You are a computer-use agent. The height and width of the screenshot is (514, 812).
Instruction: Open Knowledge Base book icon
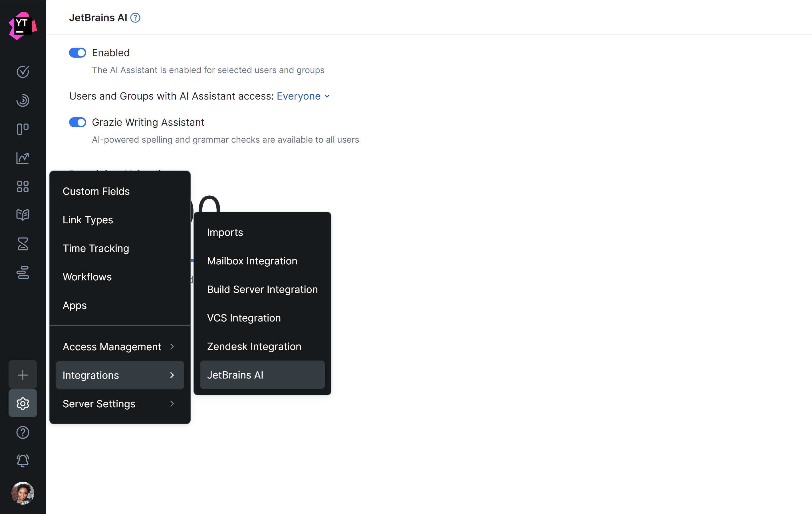pyautogui.click(x=23, y=215)
